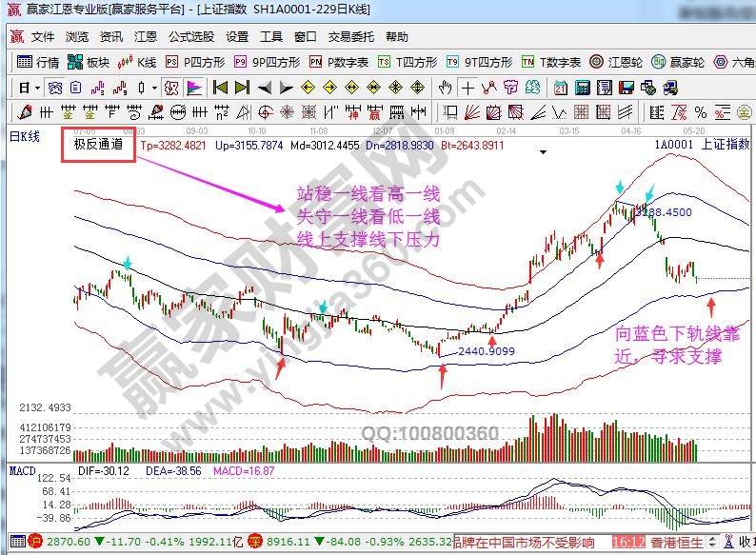Open the 公式选股 menu
This screenshot has width=756, height=555.
(x=191, y=37)
